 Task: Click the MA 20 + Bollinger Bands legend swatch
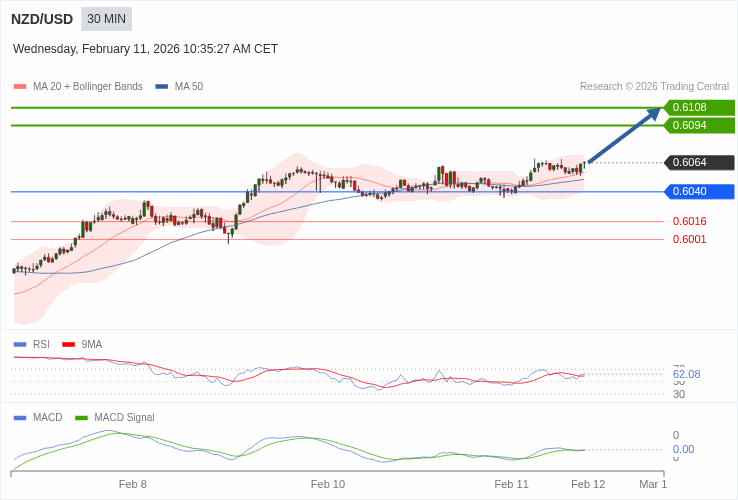pyautogui.click(x=20, y=87)
